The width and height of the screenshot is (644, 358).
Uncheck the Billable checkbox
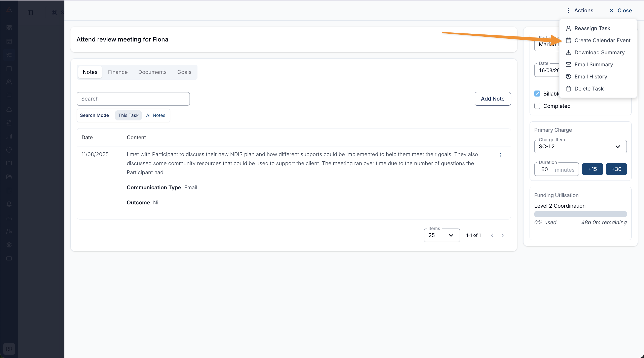point(537,94)
